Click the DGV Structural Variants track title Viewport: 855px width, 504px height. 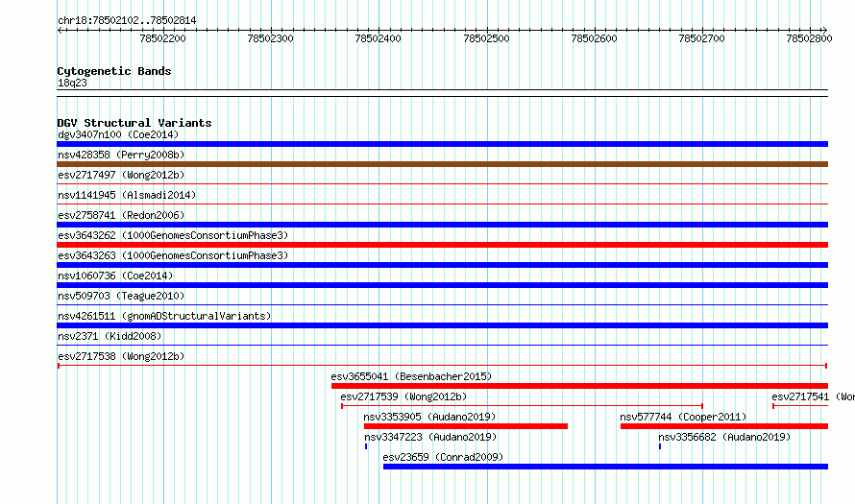point(134,123)
